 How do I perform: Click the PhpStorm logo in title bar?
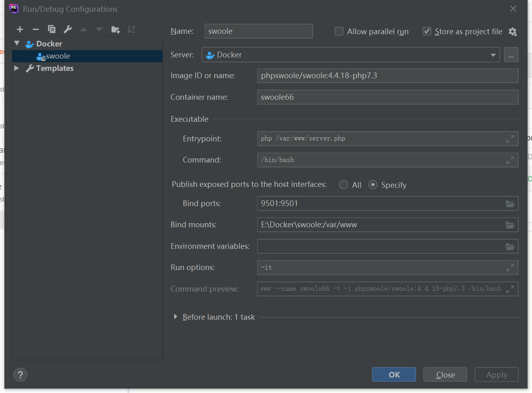[14, 9]
